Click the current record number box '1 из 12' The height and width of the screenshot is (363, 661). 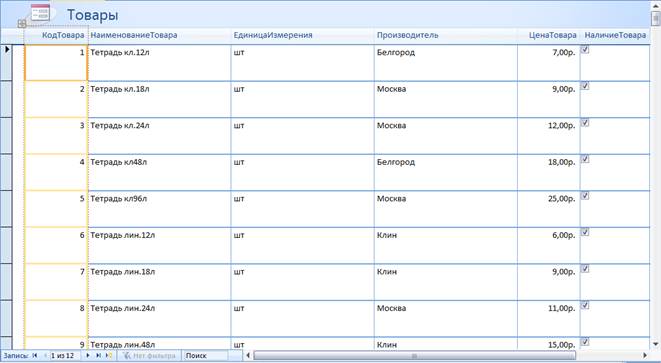coord(65,356)
